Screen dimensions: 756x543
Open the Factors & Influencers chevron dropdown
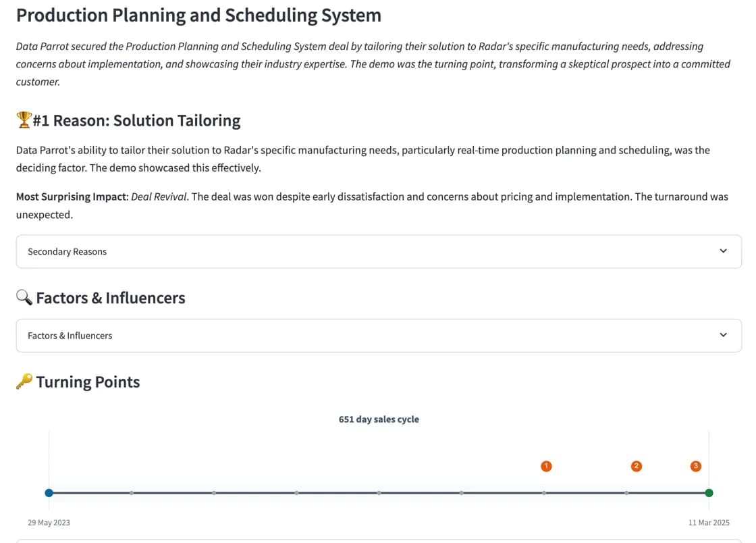pyautogui.click(x=723, y=335)
